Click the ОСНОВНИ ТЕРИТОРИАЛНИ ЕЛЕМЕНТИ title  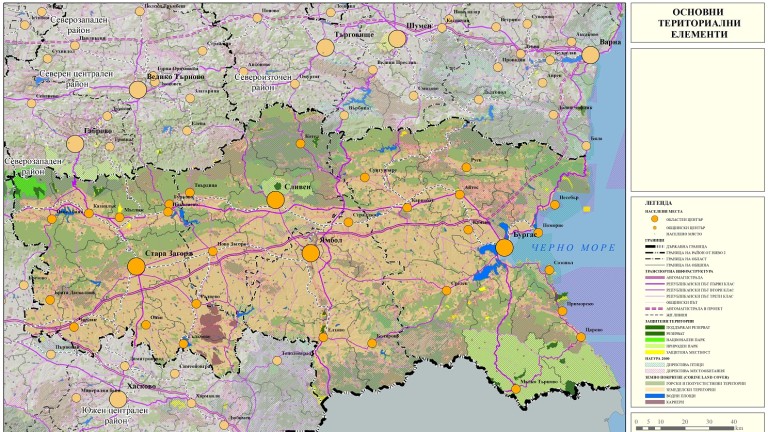point(698,20)
